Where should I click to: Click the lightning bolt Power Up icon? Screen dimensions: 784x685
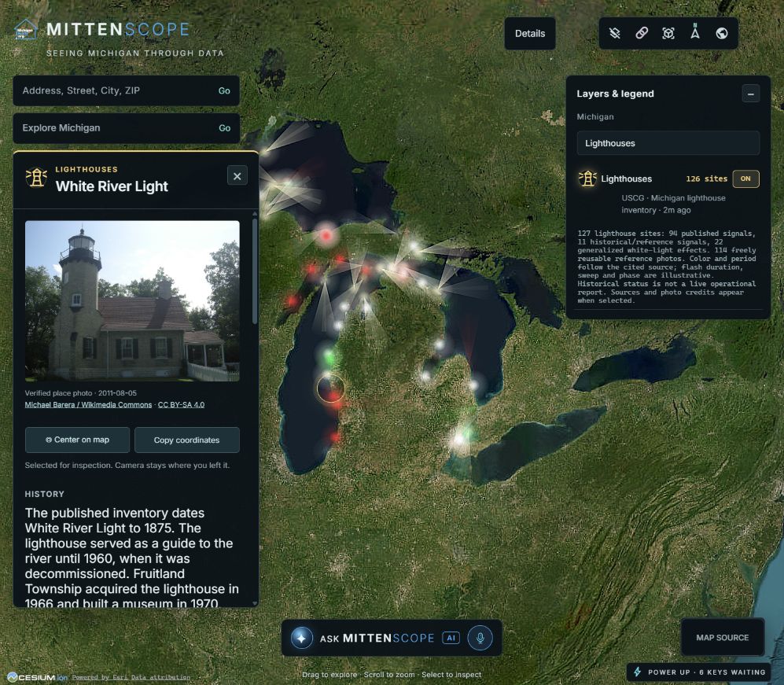(x=638, y=672)
